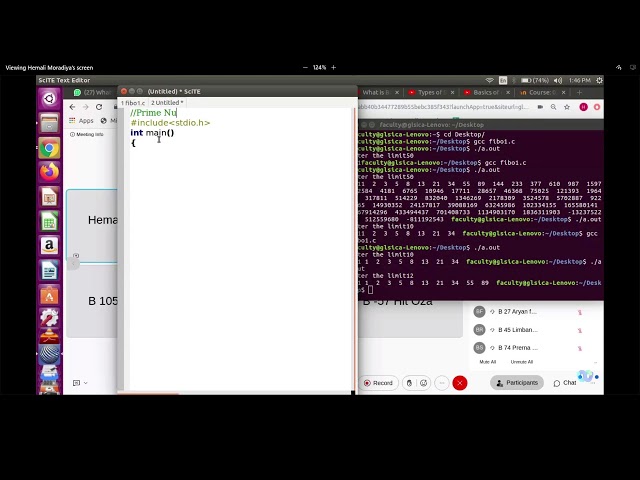Open Ubuntu dash search icon
Screen dimensions: 640x480
(49, 99)
